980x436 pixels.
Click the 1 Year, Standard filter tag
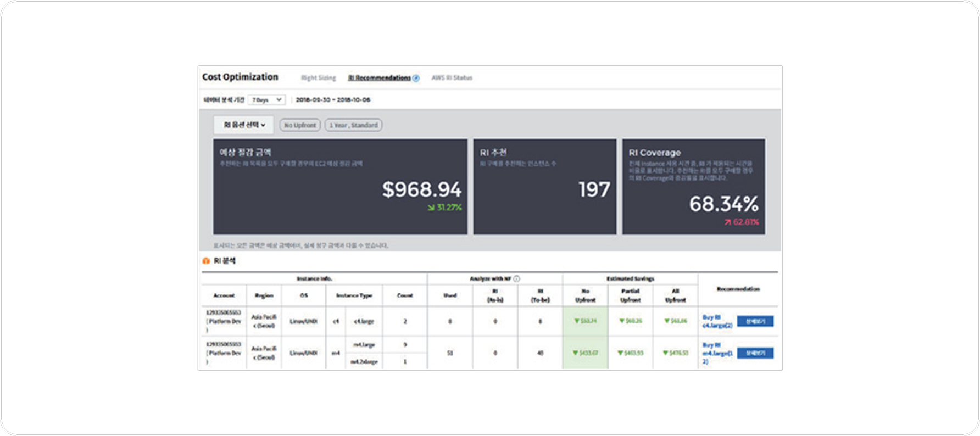pyautogui.click(x=353, y=125)
